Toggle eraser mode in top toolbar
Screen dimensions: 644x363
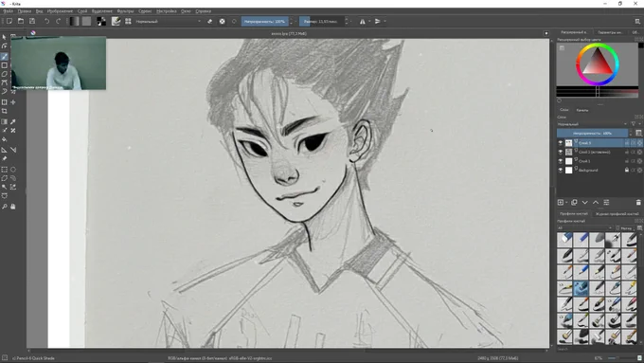click(210, 22)
